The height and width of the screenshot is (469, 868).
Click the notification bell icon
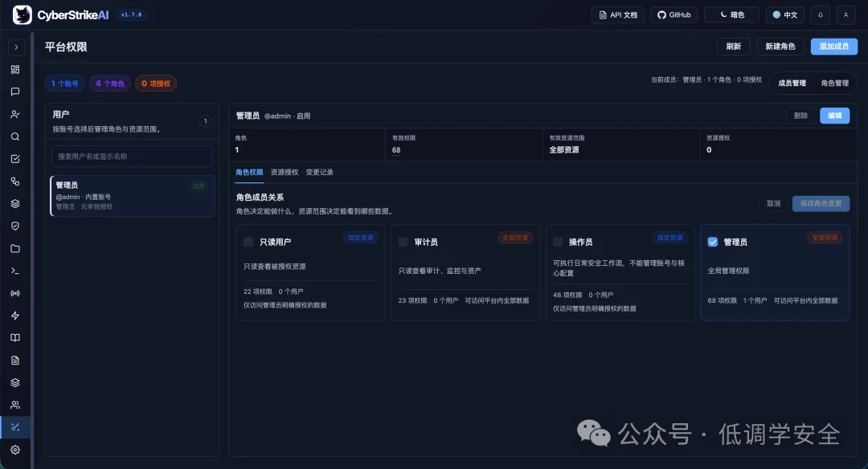pos(821,15)
